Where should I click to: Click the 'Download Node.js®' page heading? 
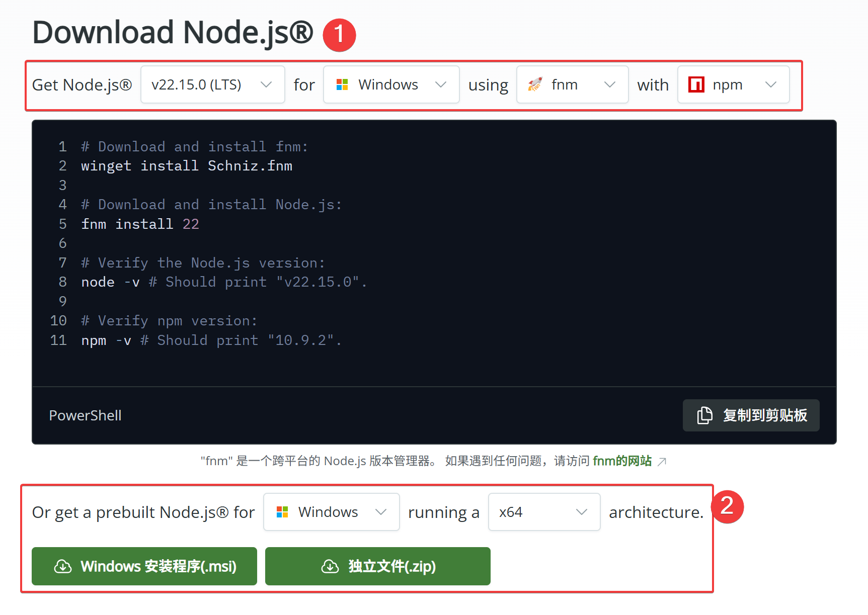click(x=173, y=33)
